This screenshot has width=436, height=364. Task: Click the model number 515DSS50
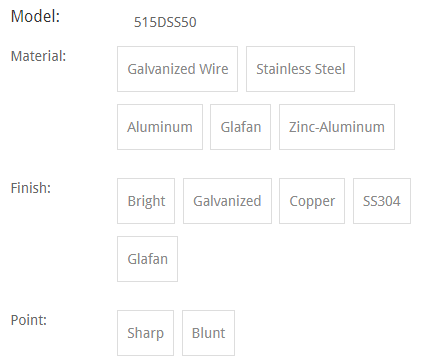point(165,22)
